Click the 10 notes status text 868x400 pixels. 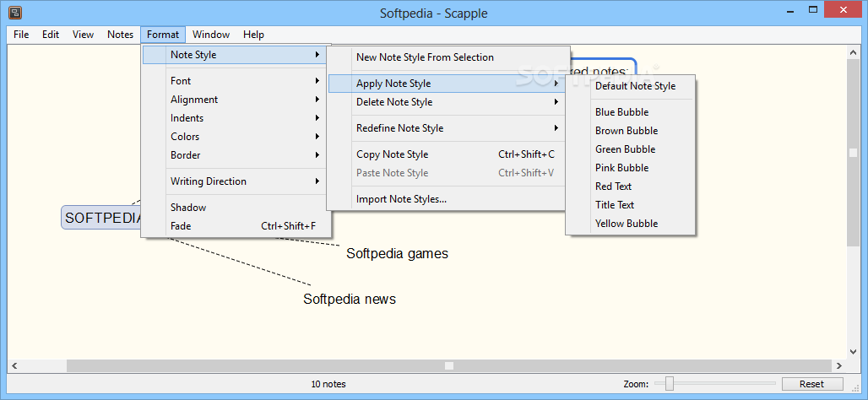[328, 384]
